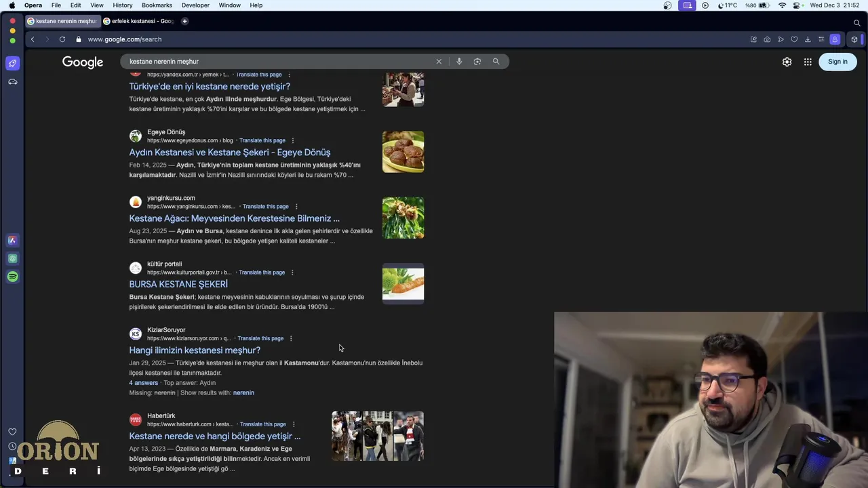Open the Opera Flow send icon
This screenshot has width=868, height=488.
point(781,39)
